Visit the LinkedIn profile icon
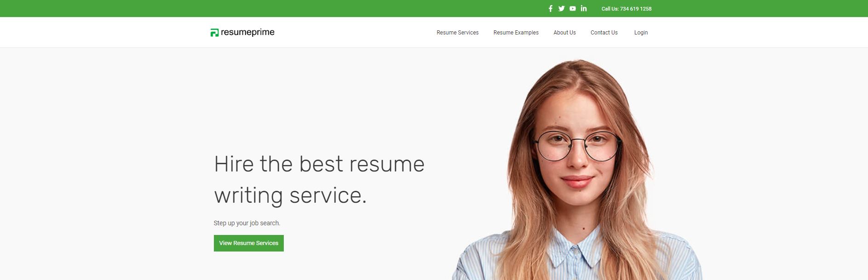Viewport: 868px width, 280px height. click(x=584, y=8)
